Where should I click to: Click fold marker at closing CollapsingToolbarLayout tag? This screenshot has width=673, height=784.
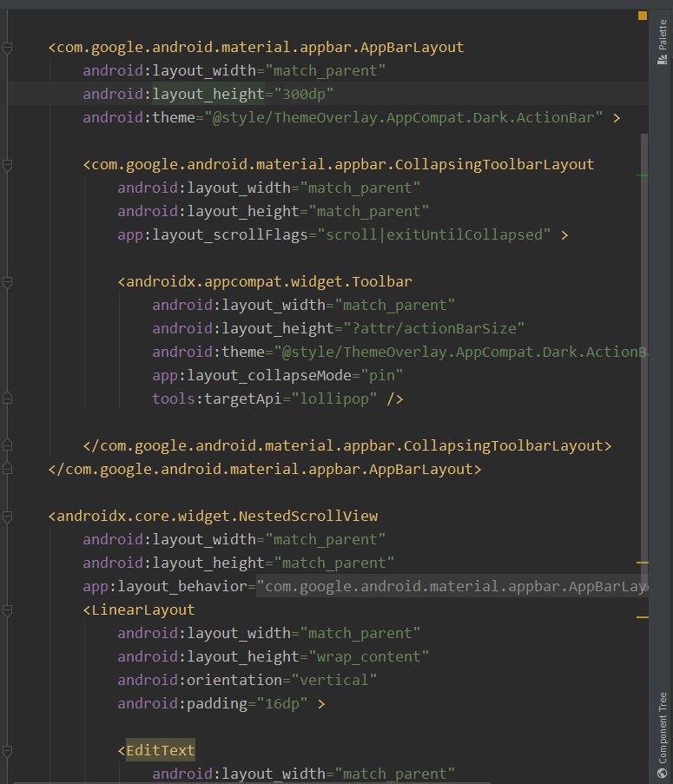point(8,445)
